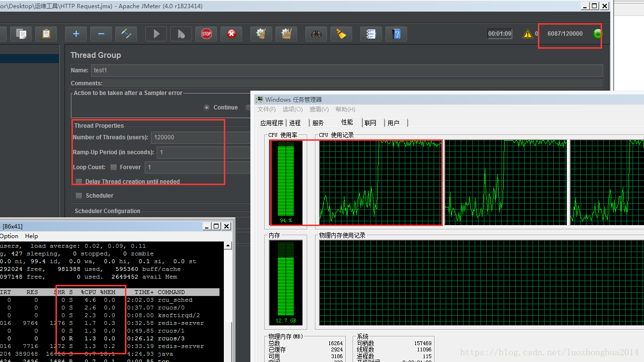Click into the Name field containing test1
This screenshot has width=644, height=362.
coord(347,70)
